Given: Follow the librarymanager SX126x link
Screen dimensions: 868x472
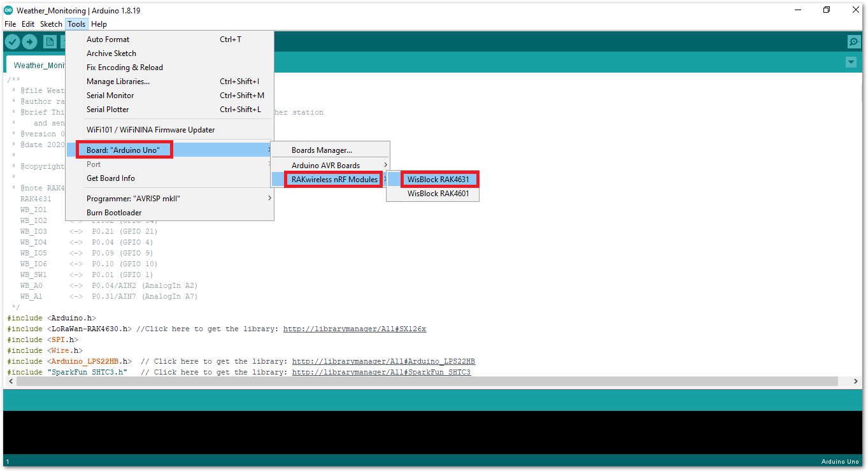Looking at the screenshot, I should (x=354, y=329).
